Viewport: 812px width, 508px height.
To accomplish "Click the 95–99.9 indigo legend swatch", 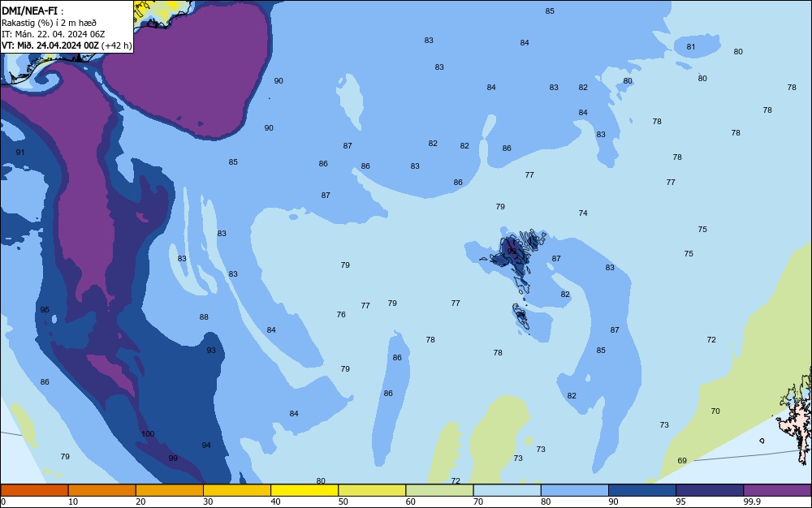I will point(710,490).
